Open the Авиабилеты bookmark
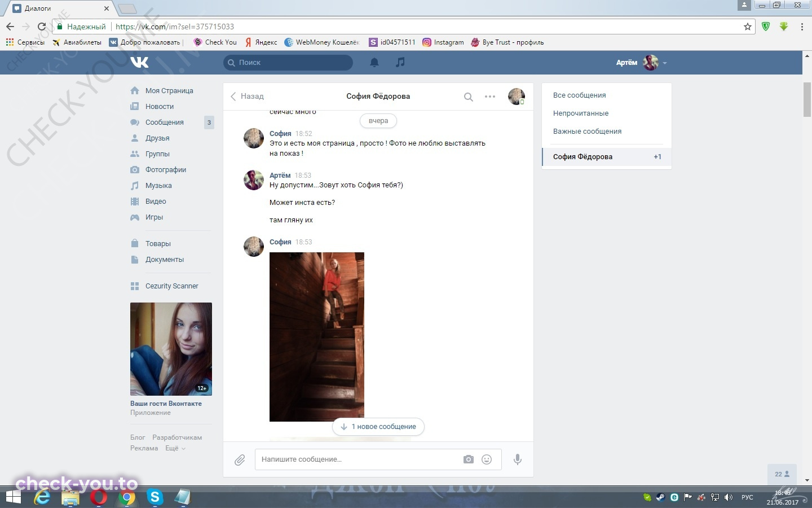Screen dimensions: 812x508 point(77,42)
